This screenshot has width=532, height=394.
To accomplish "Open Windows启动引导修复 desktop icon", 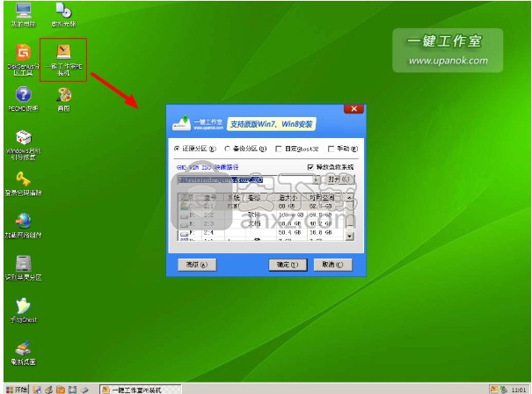I will click(23, 145).
